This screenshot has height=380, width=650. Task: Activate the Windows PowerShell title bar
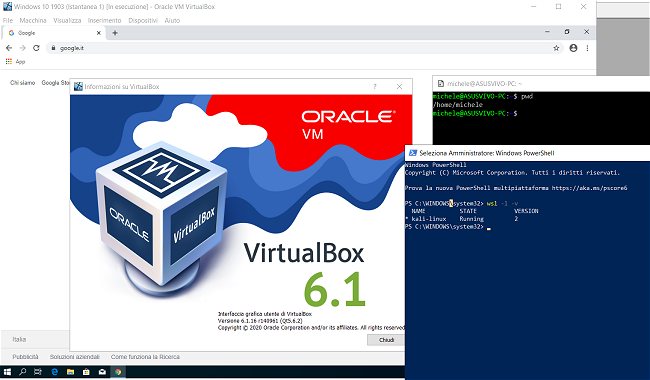click(x=527, y=153)
